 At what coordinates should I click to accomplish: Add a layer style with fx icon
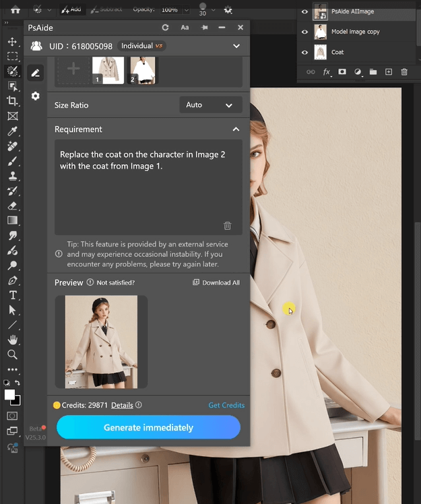[x=327, y=72]
